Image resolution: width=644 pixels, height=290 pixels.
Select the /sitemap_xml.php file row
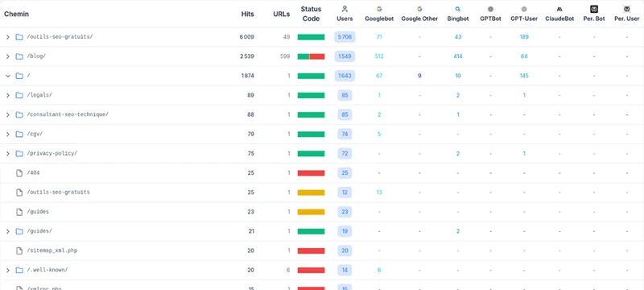[x=322, y=251]
